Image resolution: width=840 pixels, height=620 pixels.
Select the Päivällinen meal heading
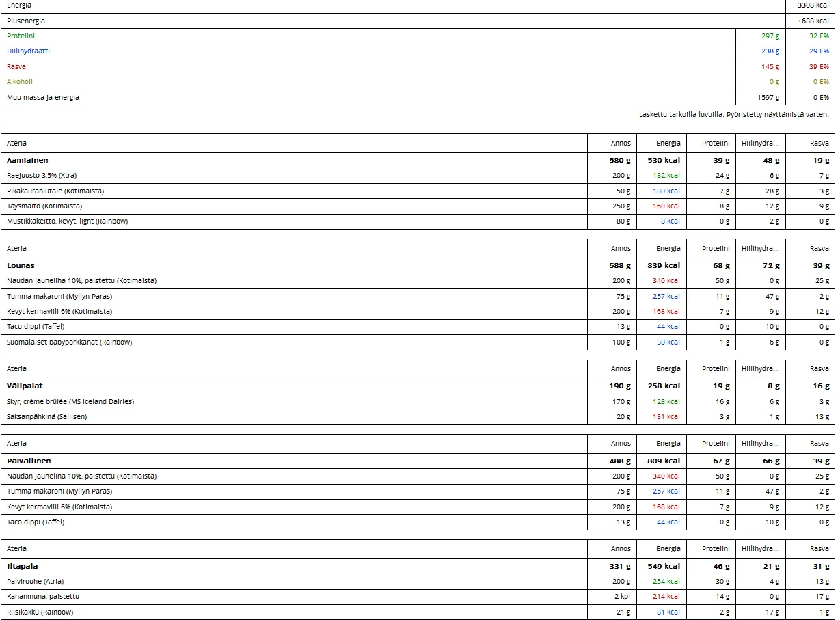coord(29,461)
